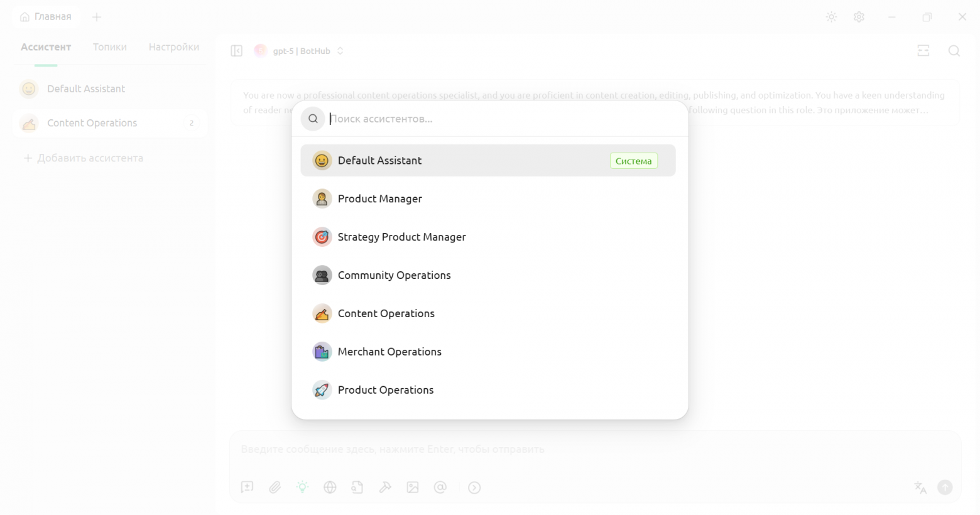Expand the round arrow quick-panel button
Screen dimensions: 980x515
[474, 487]
